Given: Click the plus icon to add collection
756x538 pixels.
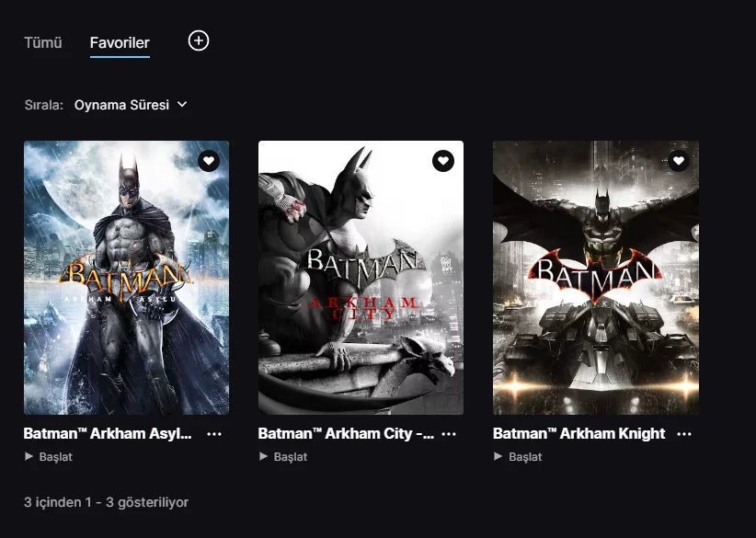Looking at the screenshot, I should coord(199,40).
